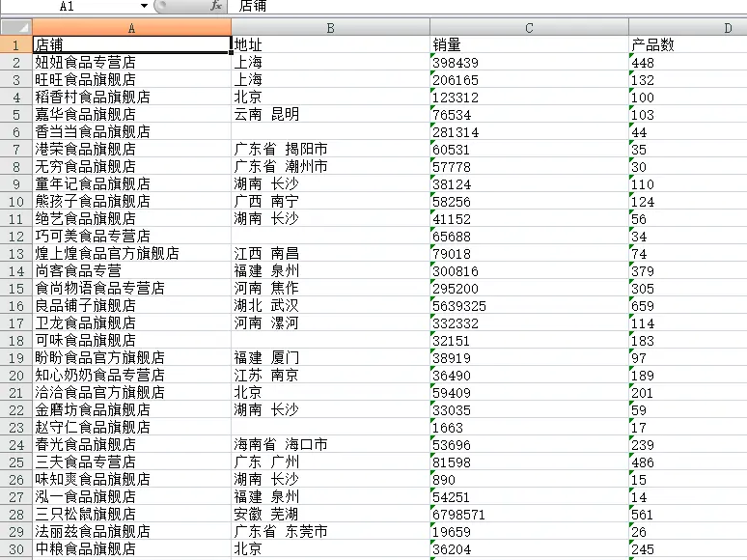
Task: Click address cell 海南省 海口市
Action: pos(331,445)
